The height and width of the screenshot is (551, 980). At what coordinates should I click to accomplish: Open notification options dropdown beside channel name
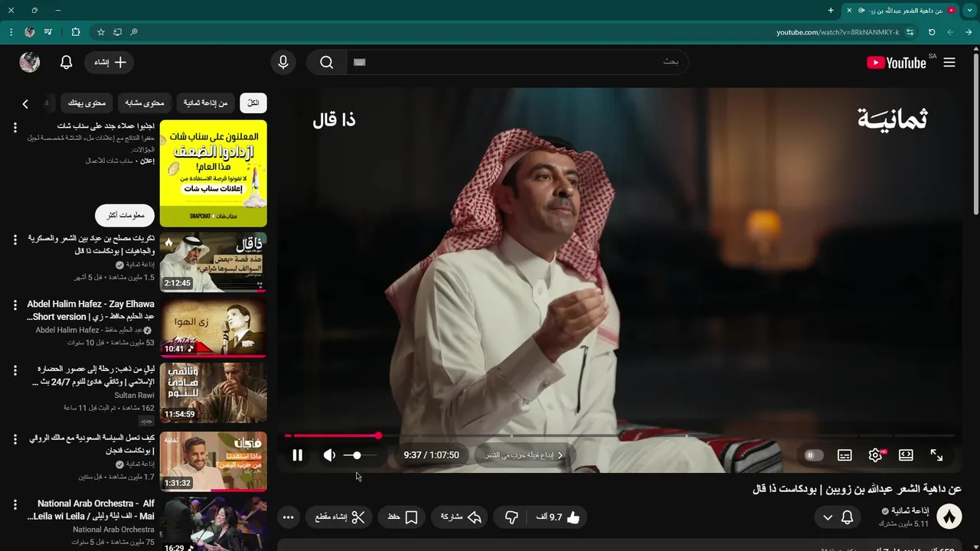tap(828, 518)
